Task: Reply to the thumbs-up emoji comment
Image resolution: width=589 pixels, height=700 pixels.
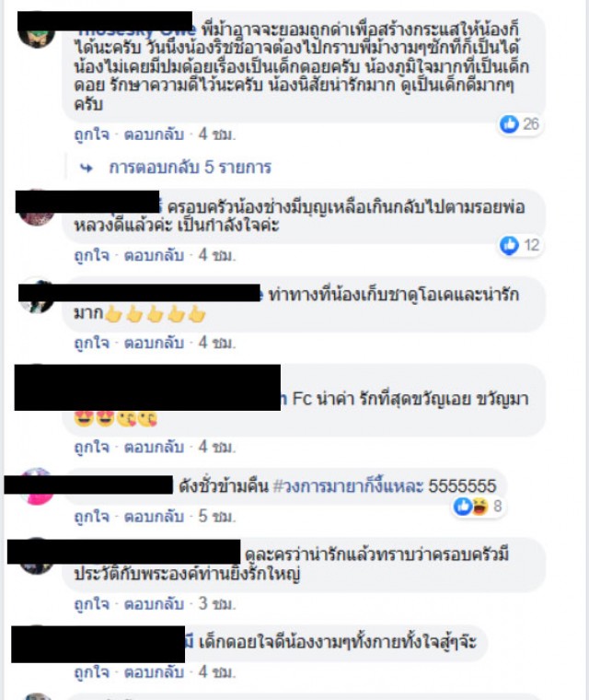Action: click(154, 343)
